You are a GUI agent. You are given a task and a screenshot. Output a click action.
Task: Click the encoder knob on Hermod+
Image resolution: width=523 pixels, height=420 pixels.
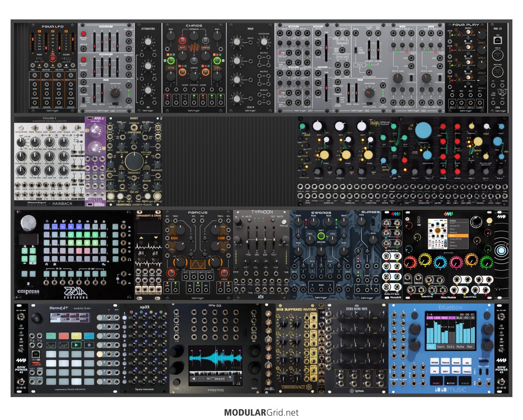36,318
